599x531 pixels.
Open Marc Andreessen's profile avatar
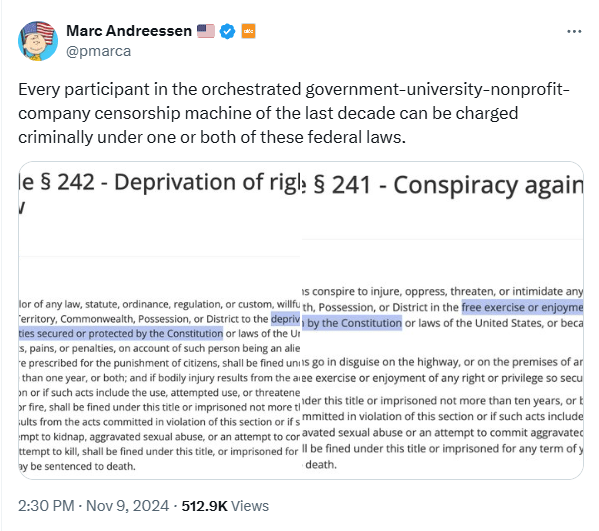coord(38,41)
